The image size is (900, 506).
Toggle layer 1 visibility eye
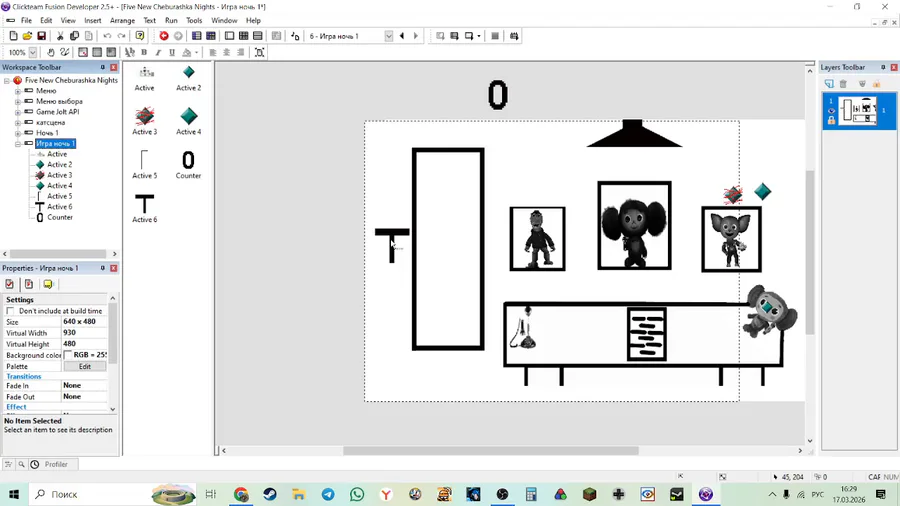point(831,111)
